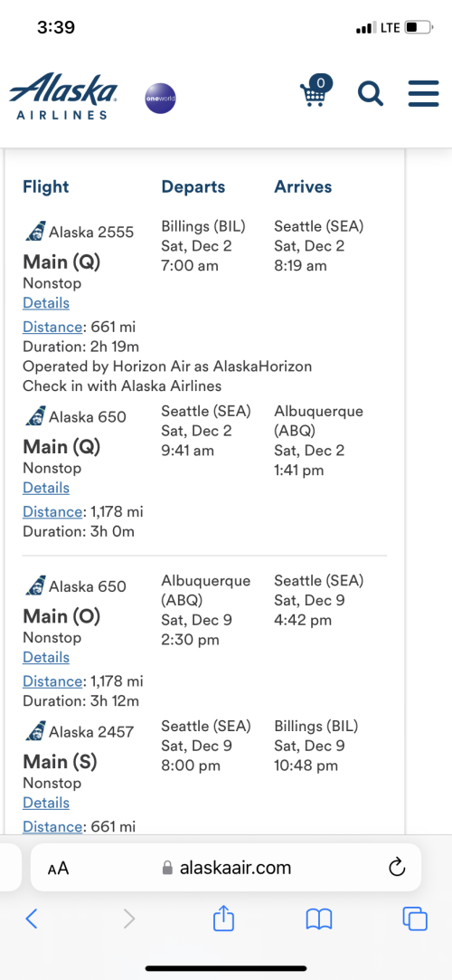
Task: Open Details for Alaska 2457
Action: [46, 804]
